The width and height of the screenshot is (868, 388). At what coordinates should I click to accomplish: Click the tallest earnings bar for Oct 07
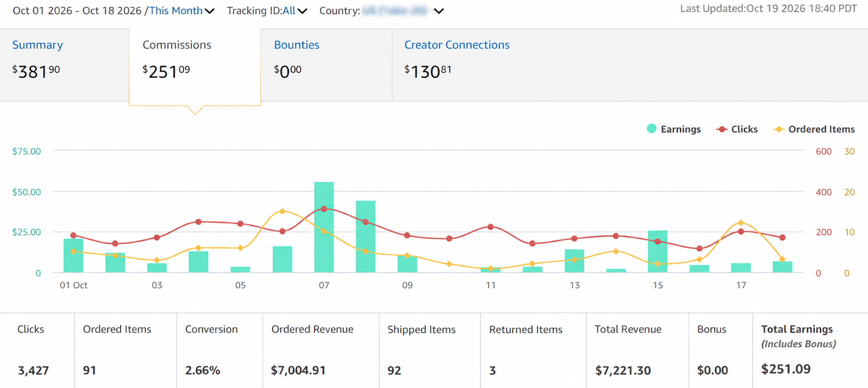[x=324, y=227]
